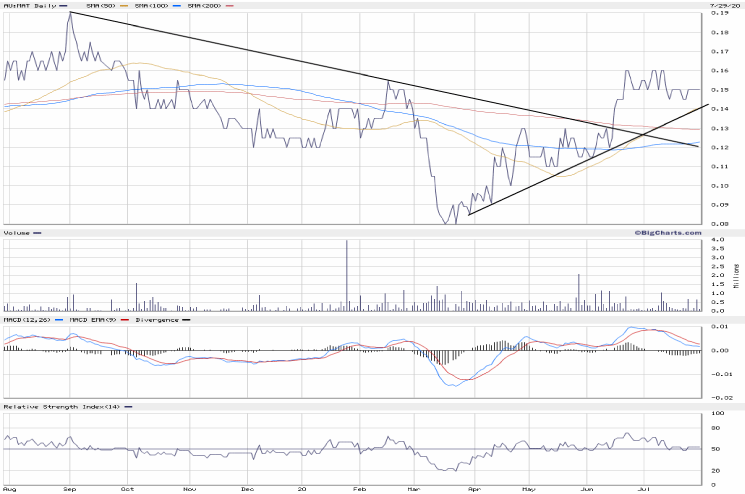Open the ©BigCharts.com credit link
745x494 pixels.
tap(668, 233)
